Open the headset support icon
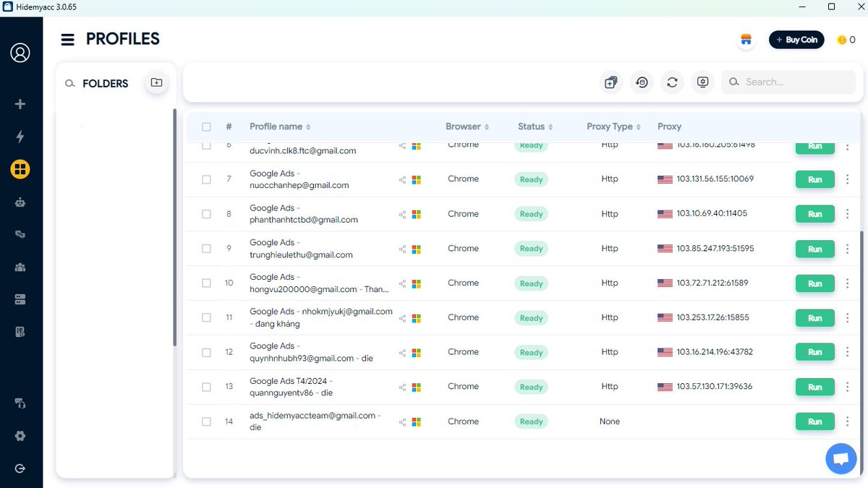This screenshot has width=868, height=488. tap(20, 403)
